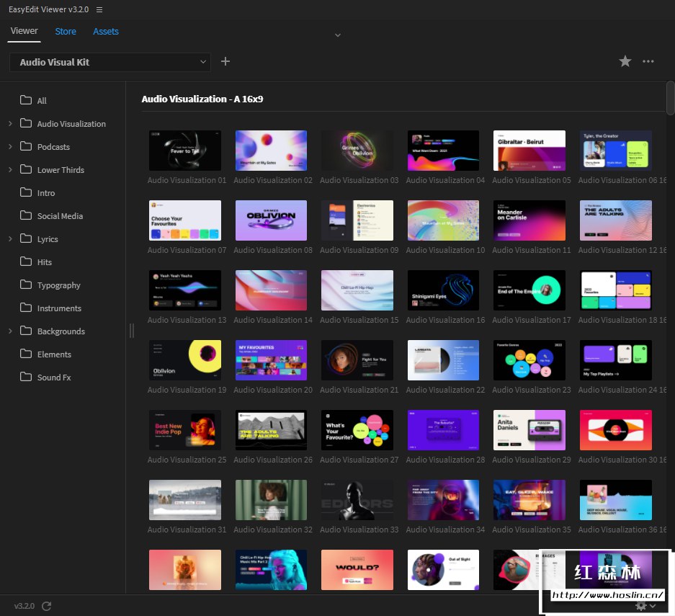
Task: Expand the Podcasts folder tree
Action: coord(10,147)
